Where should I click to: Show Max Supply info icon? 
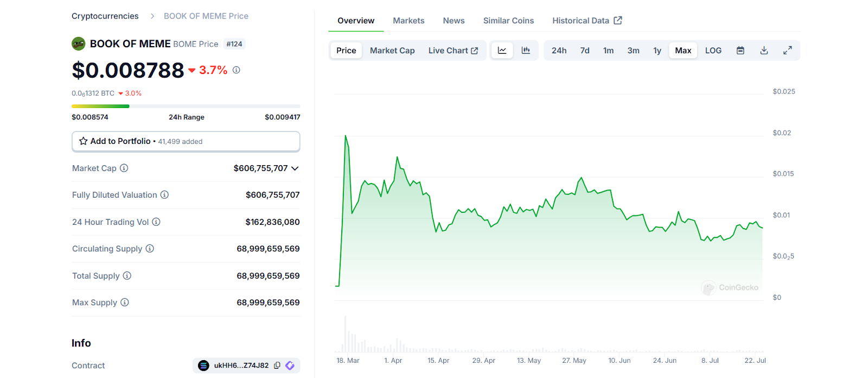[x=125, y=303]
